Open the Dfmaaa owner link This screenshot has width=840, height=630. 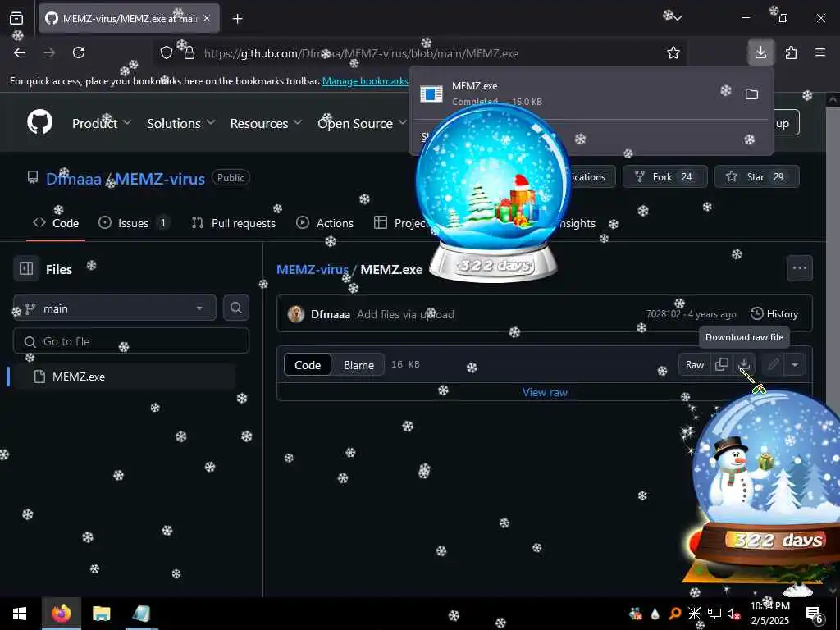pyautogui.click(x=73, y=178)
